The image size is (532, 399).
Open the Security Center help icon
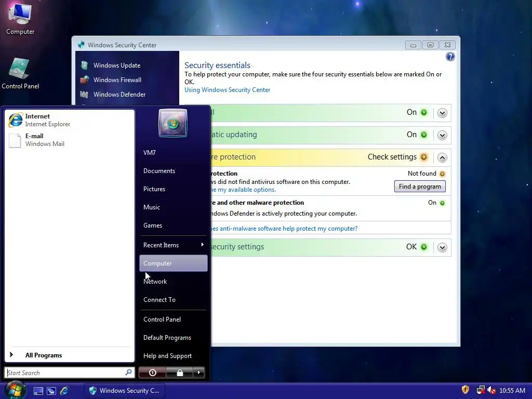450,57
